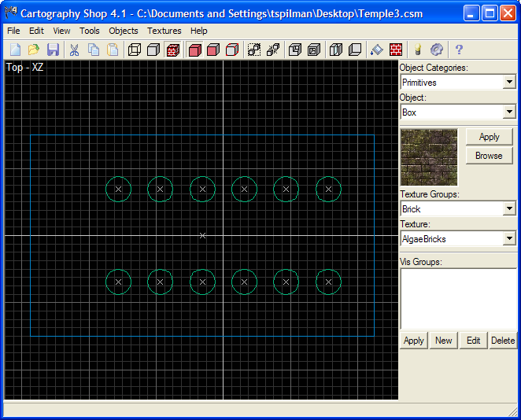This screenshot has height=420, width=521.
Task: Select the object mode red cube icon
Action: (x=194, y=50)
